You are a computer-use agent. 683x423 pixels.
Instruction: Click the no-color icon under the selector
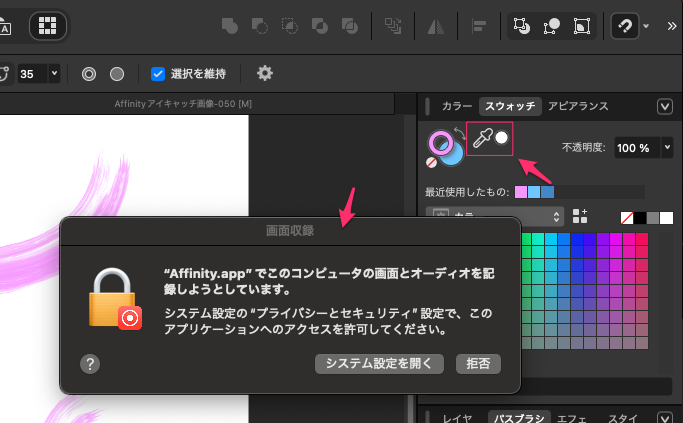pos(432,162)
